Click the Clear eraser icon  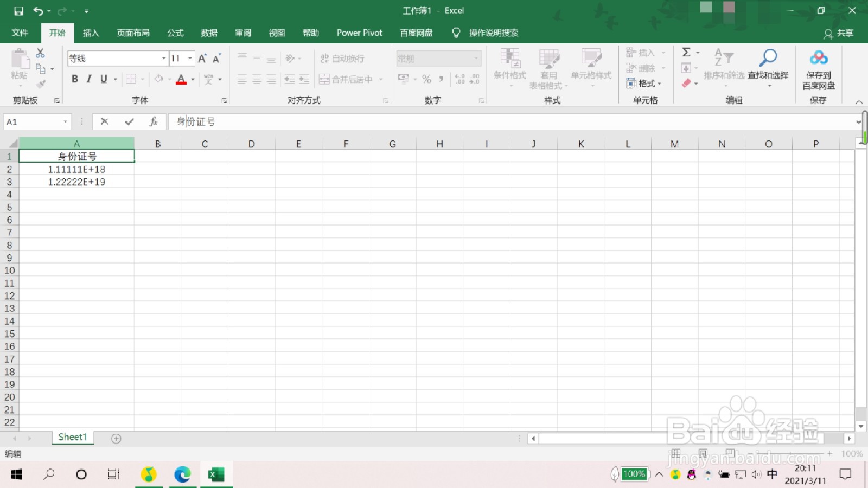point(686,84)
